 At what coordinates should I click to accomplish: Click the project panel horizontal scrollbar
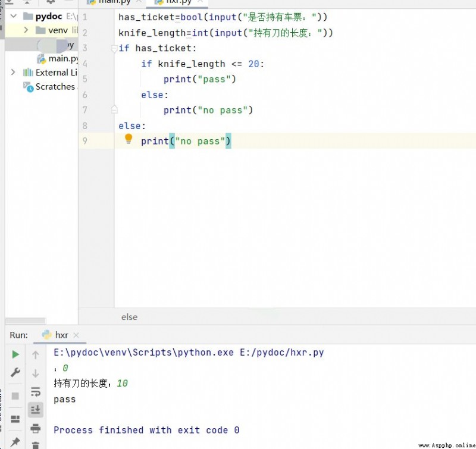tap(26, 321)
